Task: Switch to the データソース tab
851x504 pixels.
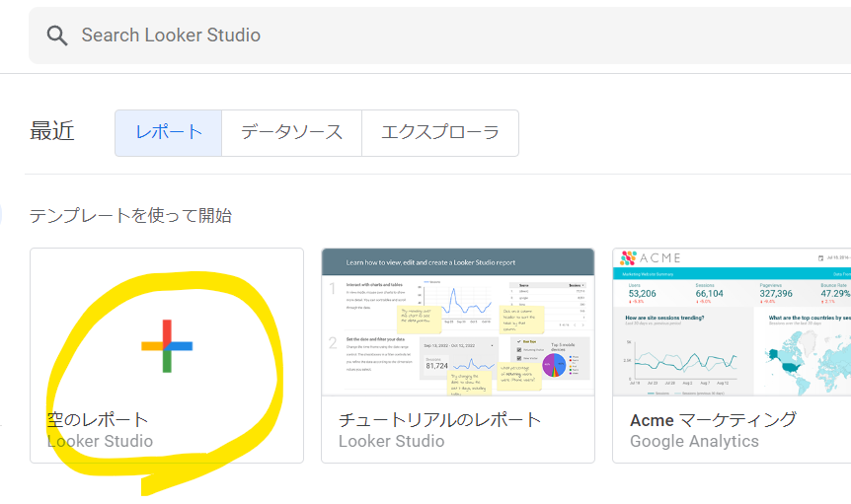Action: (x=291, y=133)
